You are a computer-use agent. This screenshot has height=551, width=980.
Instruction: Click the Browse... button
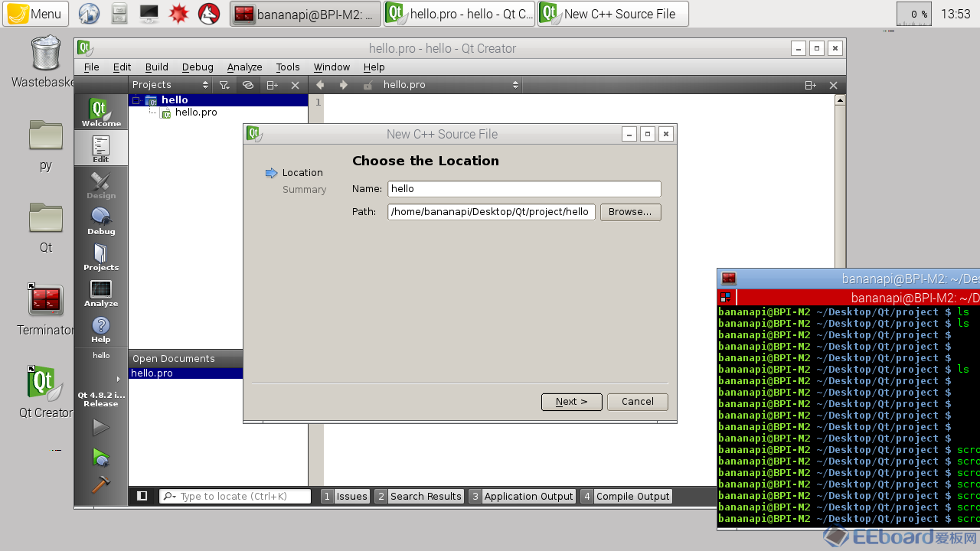click(x=630, y=212)
